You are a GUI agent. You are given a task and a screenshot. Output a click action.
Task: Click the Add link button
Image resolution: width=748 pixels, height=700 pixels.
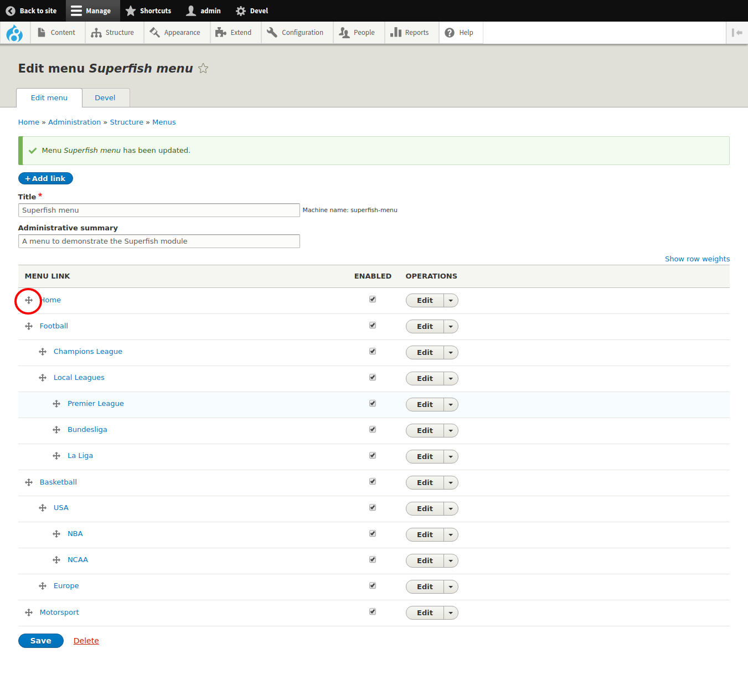[45, 178]
